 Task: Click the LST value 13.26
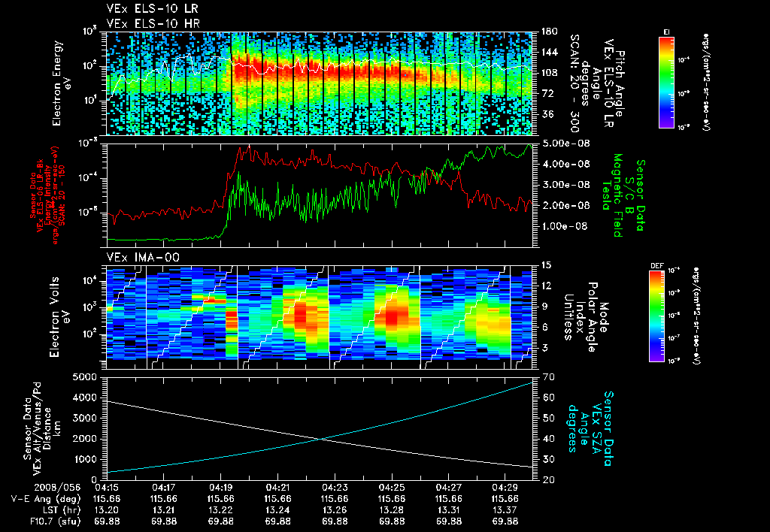(335, 510)
